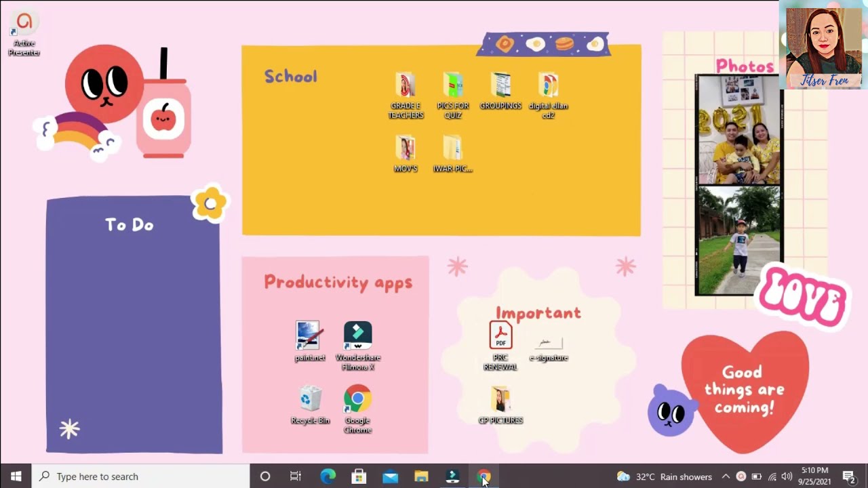The width and height of the screenshot is (868, 488).
Task: Open the Mail app from taskbar
Action: click(390, 476)
